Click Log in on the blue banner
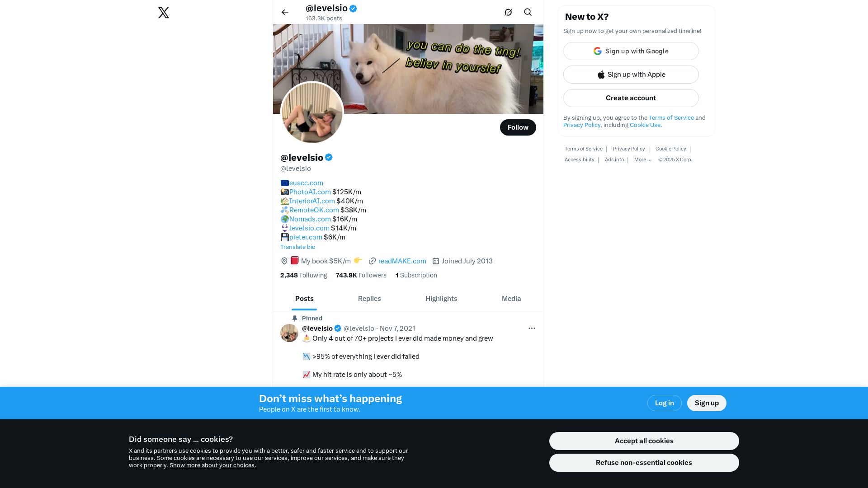 pos(664,403)
